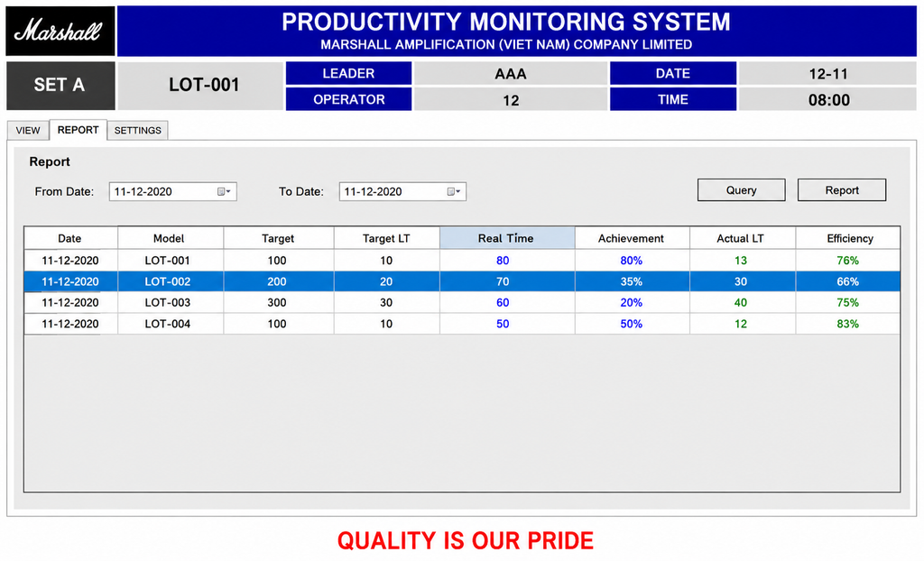This screenshot has height=561, width=924.
Task: Open the From Date calendar dropdown
Action: coord(224,191)
